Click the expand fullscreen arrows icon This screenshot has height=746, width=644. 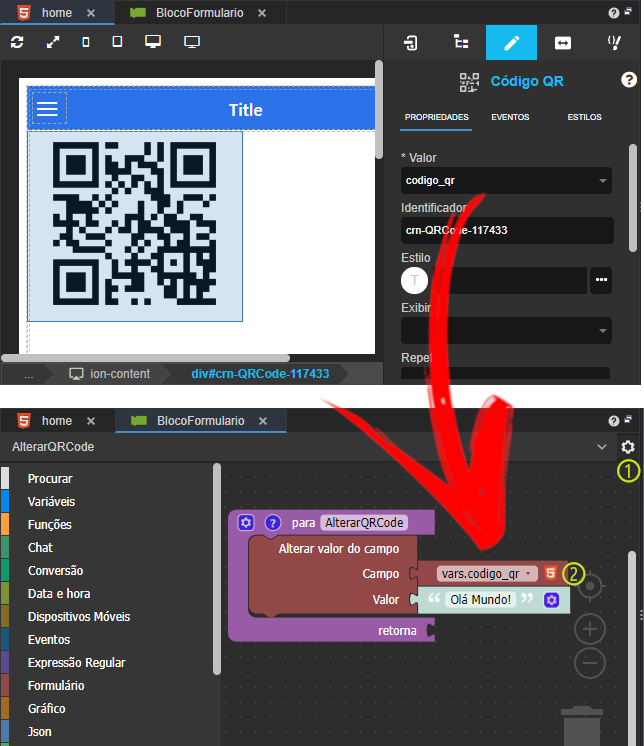[x=53, y=42]
